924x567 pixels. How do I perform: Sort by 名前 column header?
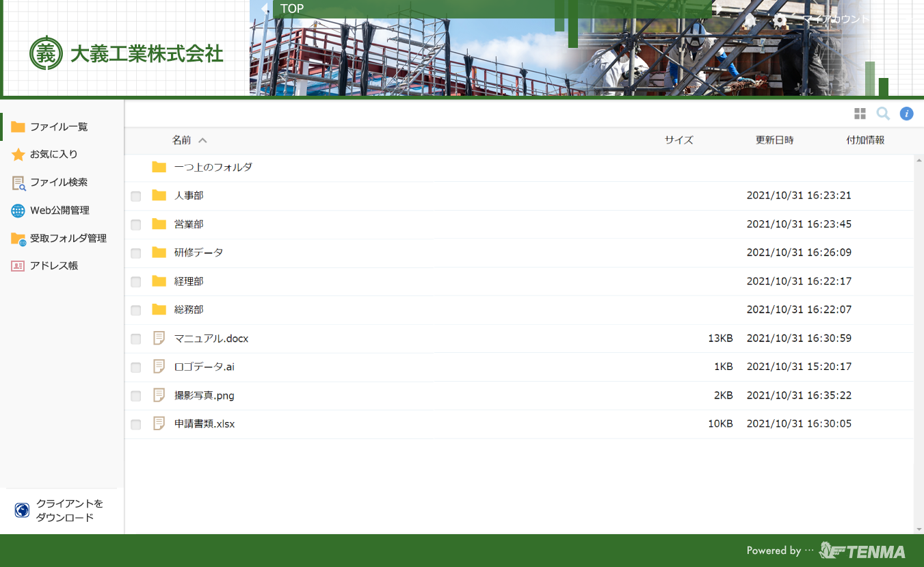click(182, 140)
